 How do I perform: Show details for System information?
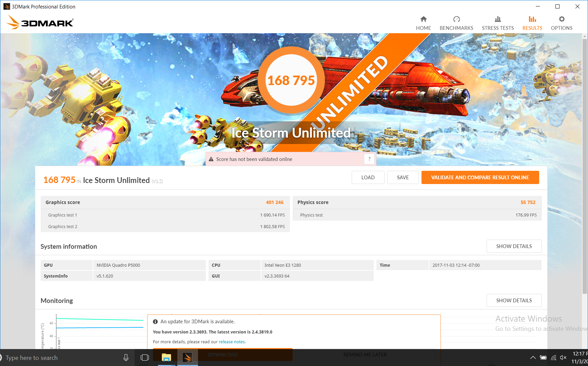click(x=514, y=246)
